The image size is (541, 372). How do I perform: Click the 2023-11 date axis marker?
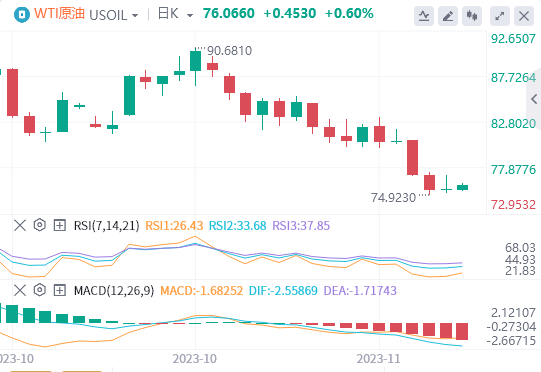tap(378, 359)
